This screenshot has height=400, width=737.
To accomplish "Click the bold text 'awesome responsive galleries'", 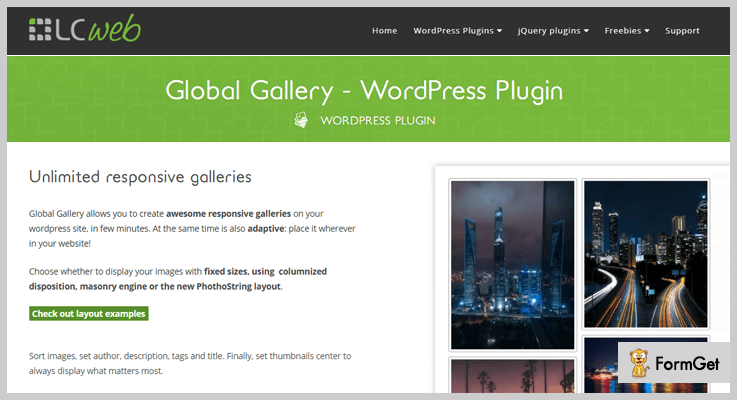I will [x=228, y=213].
